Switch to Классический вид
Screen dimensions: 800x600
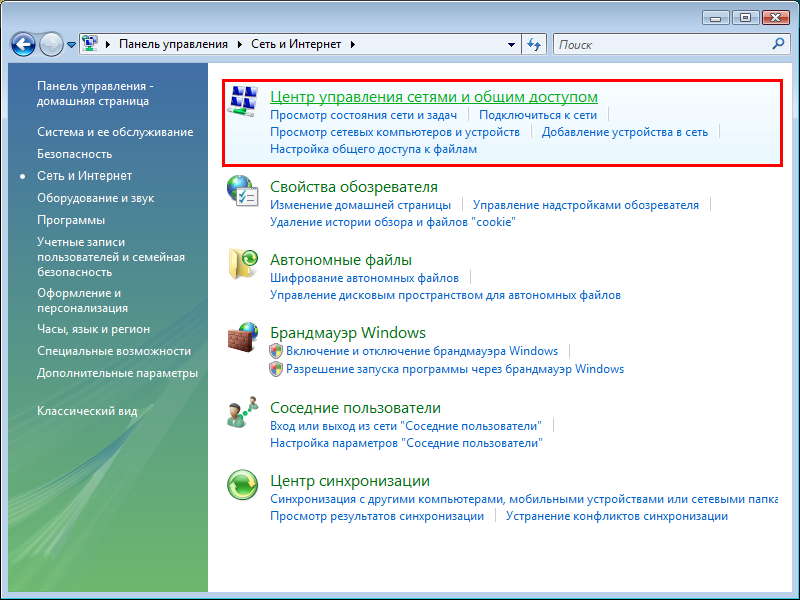87,411
